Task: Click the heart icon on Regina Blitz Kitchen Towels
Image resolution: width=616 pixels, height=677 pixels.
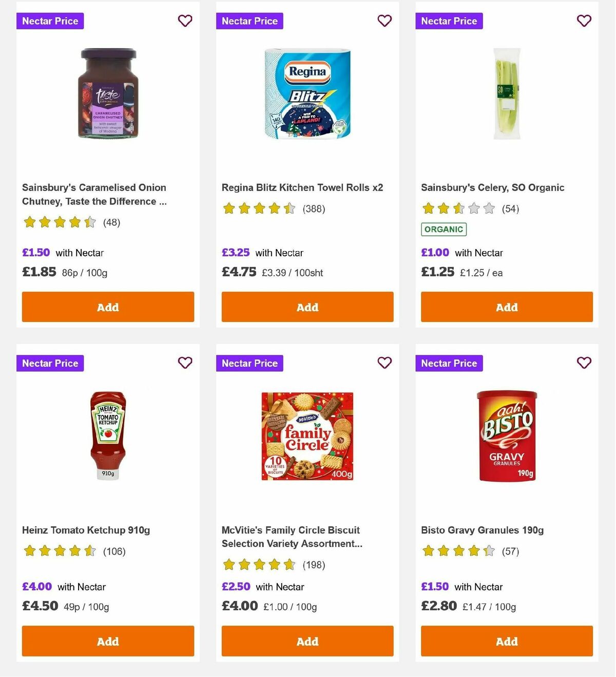Action: point(384,21)
